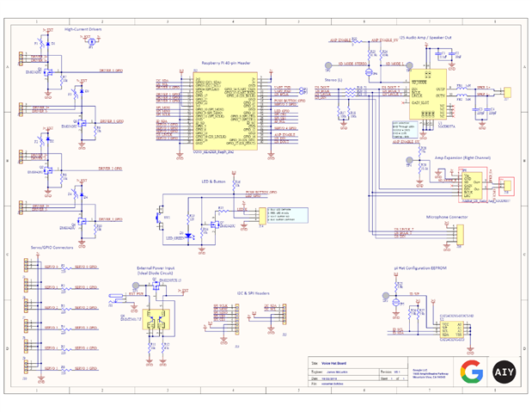The image size is (532, 412).
Task: Click the left speaker connector by SPKR L+
Action: tap(508, 92)
